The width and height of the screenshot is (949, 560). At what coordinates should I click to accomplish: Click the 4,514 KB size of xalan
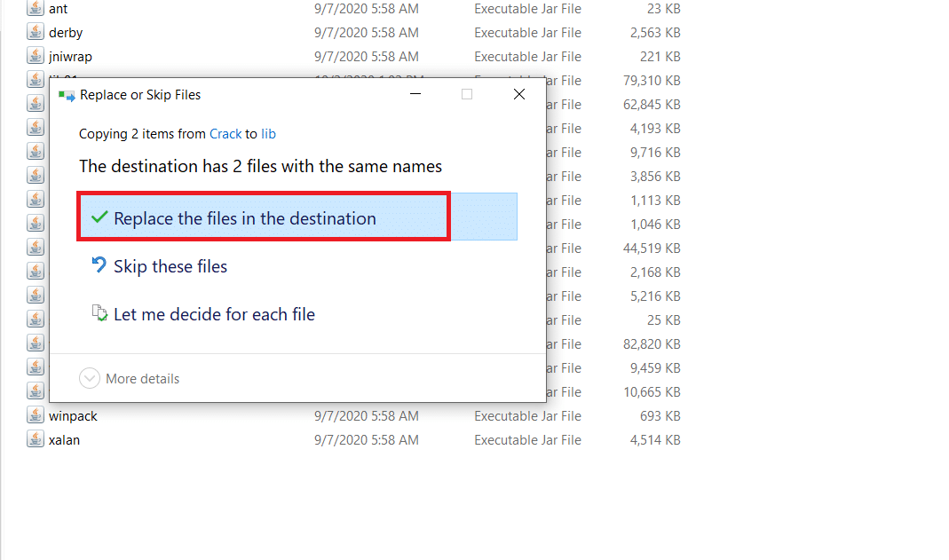point(655,440)
